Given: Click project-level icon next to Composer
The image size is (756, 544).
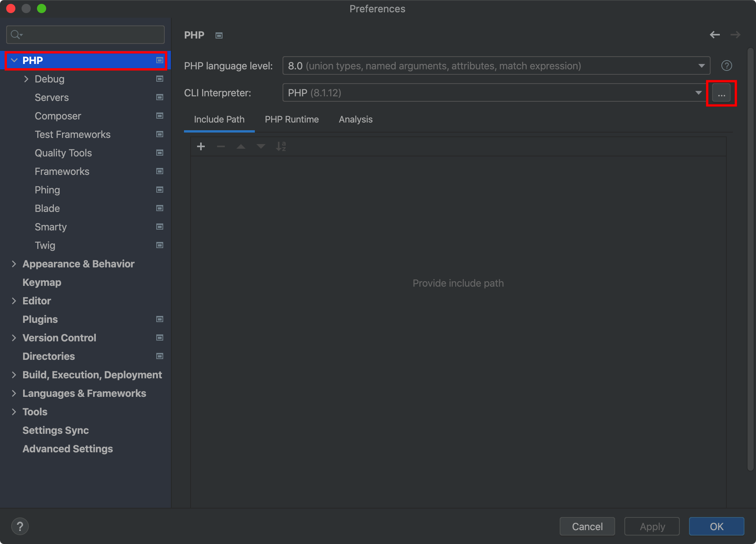Looking at the screenshot, I should [160, 116].
